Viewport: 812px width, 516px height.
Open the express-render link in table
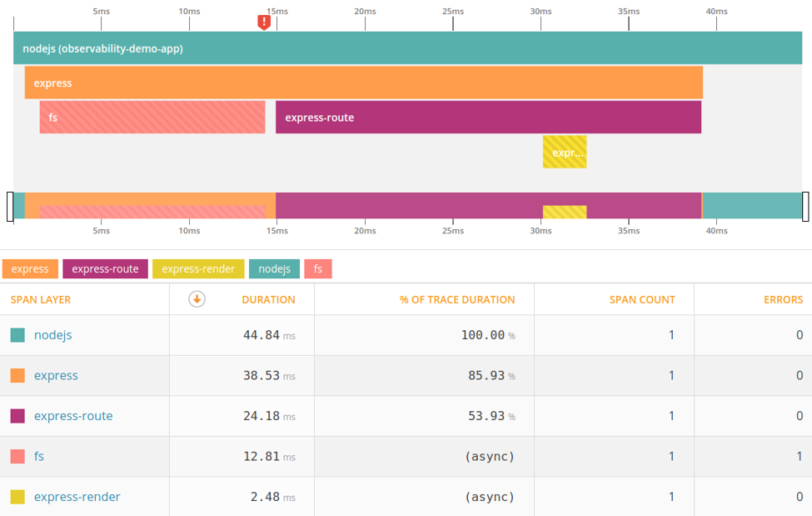(77, 497)
